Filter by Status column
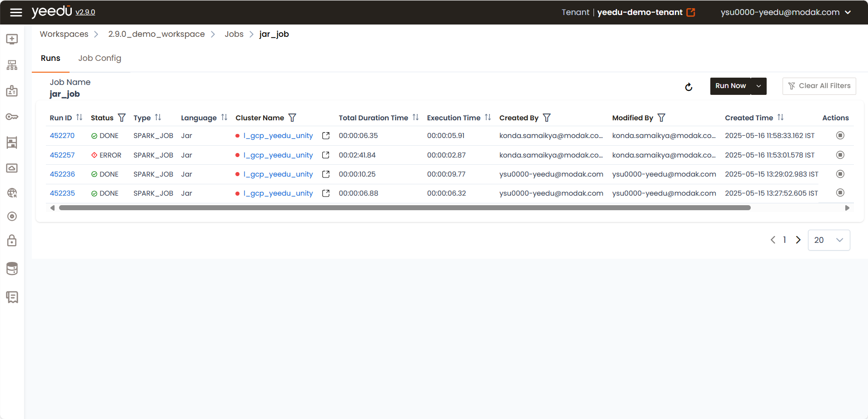This screenshot has width=868, height=419. click(x=122, y=118)
